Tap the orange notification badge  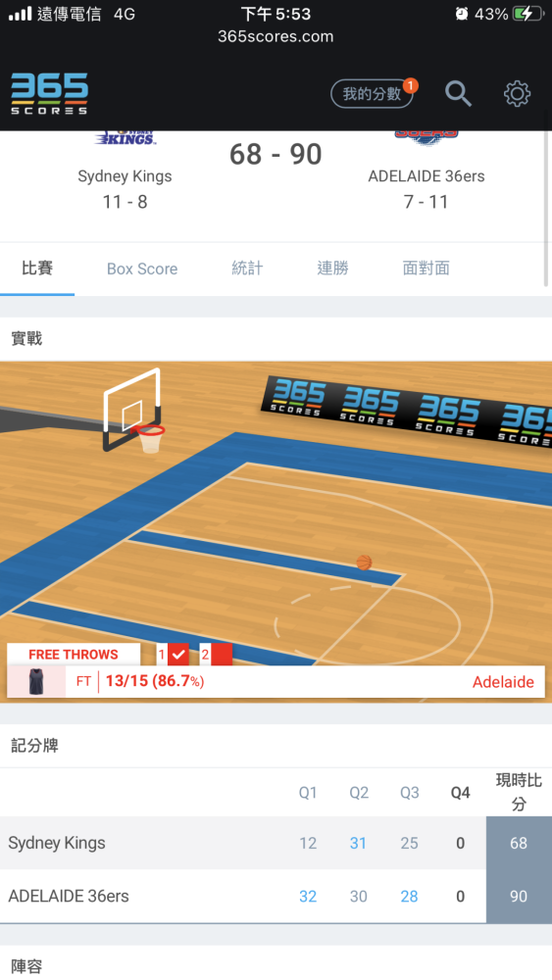click(410, 85)
